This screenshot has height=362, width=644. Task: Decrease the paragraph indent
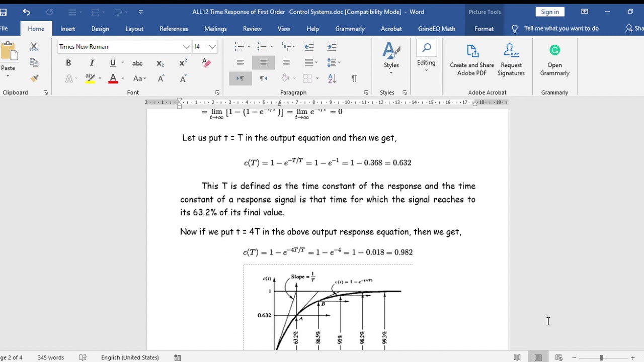(309, 47)
